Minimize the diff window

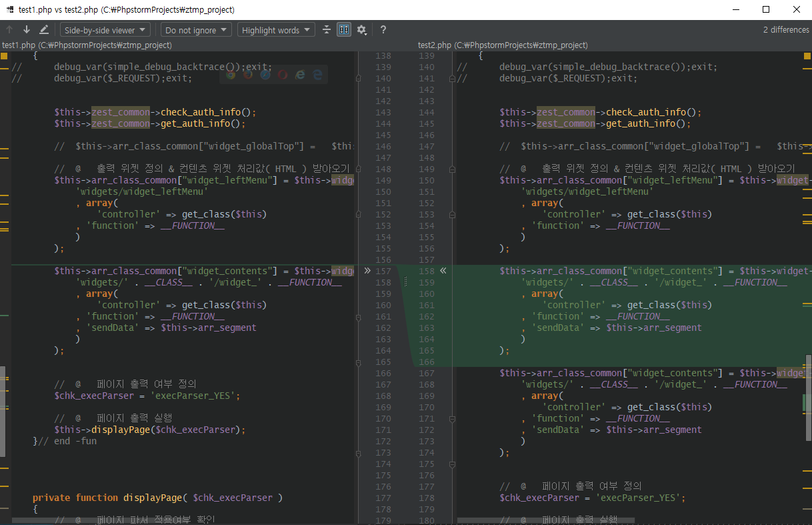click(x=735, y=9)
